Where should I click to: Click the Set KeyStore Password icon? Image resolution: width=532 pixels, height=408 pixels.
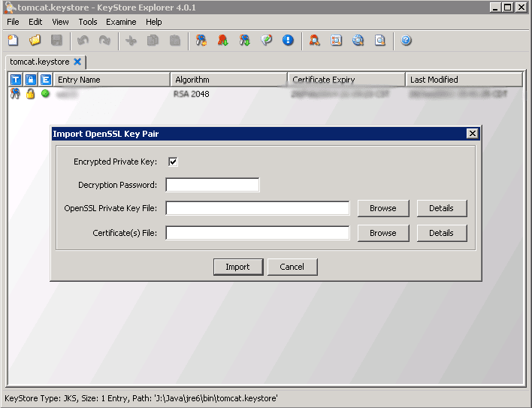coord(266,41)
